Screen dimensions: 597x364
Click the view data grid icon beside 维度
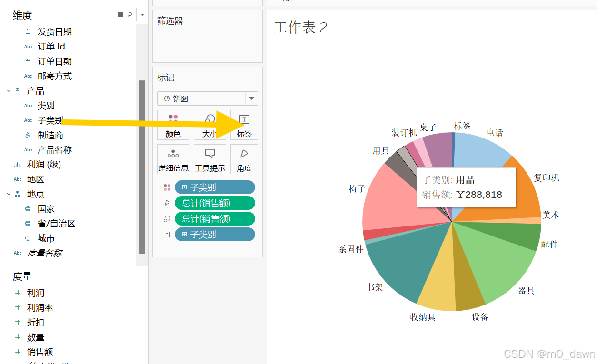click(120, 15)
